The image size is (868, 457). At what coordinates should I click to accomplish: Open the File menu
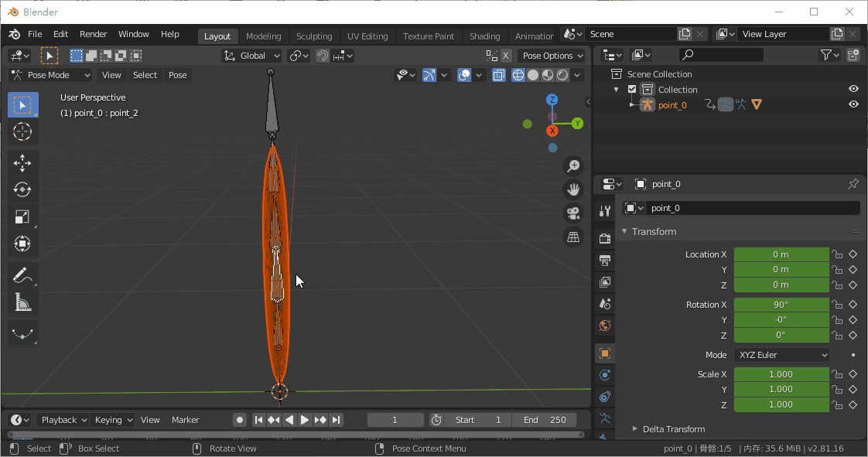click(x=35, y=34)
